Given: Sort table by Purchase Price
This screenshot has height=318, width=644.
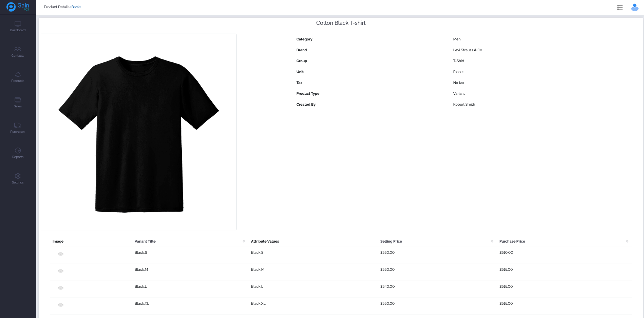Looking at the screenshot, I should [x=627, y=241].
